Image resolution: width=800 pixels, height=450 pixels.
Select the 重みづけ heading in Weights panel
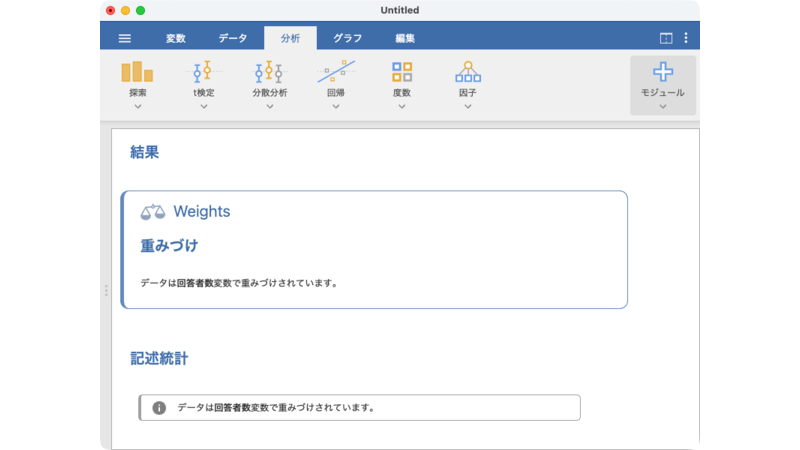tap(169, 245)
